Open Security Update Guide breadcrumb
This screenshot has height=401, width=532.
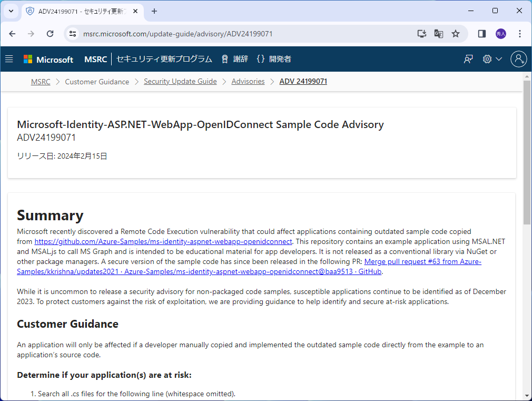[180, 82]
